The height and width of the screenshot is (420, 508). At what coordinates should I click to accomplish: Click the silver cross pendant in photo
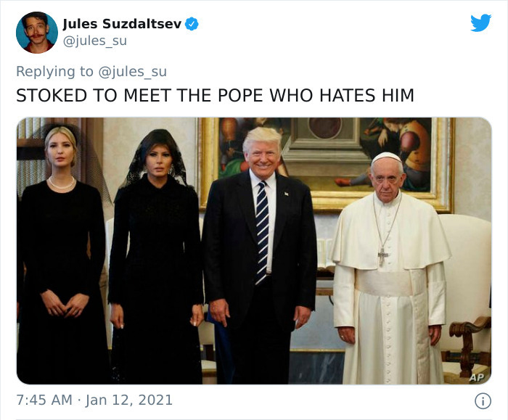tap(382, 254)
